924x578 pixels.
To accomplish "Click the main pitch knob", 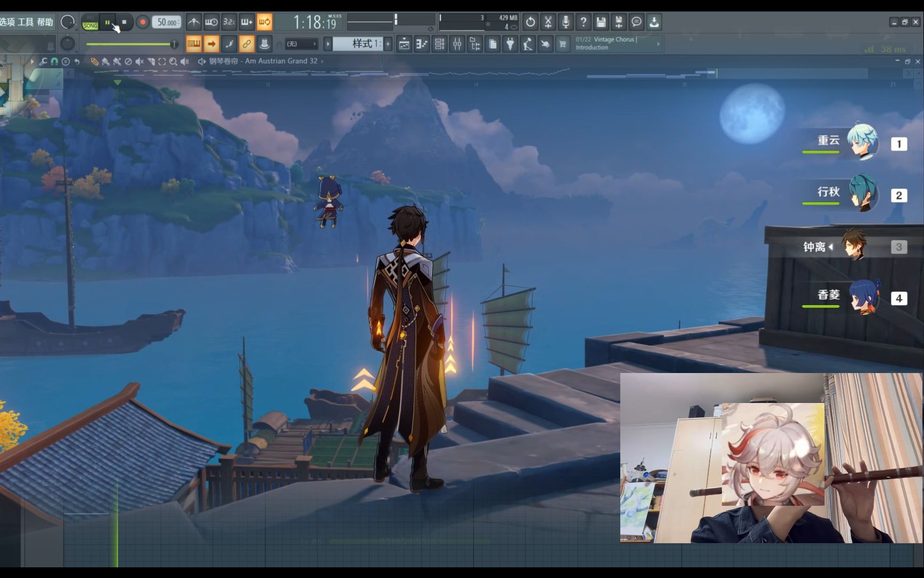I will point(67,43).
